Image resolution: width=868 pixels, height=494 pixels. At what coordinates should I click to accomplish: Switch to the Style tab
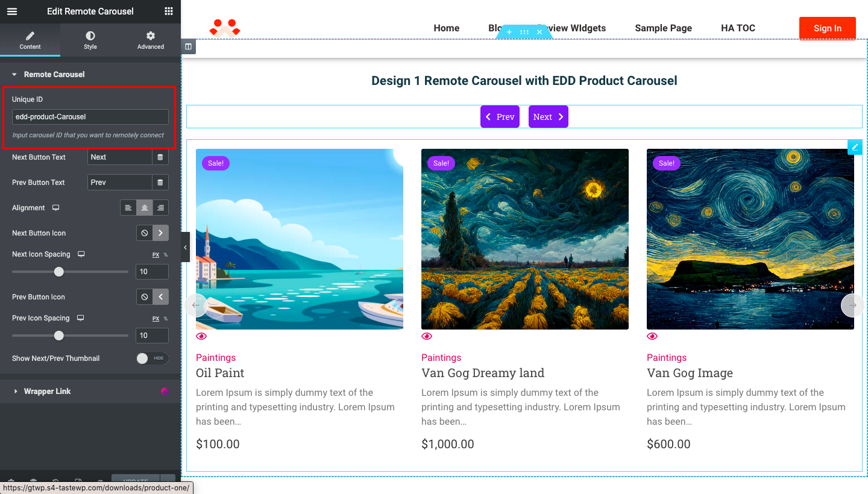90,40
